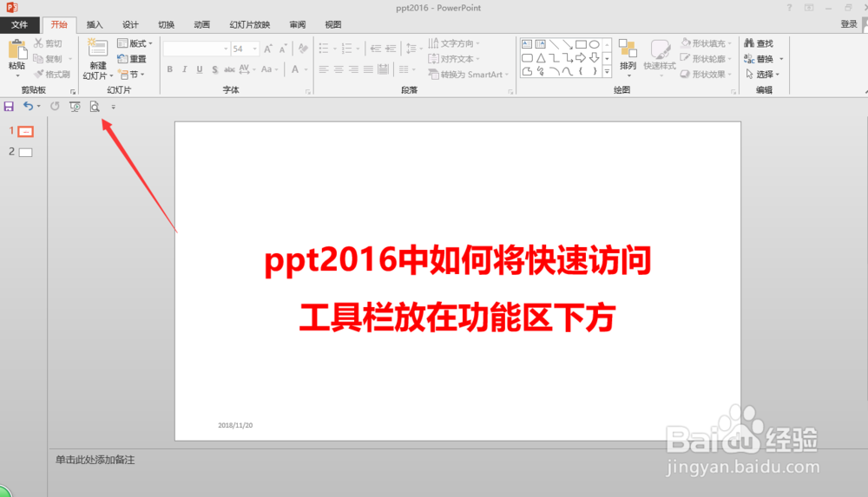Click the Format Painter (格式刷) brush
The width and height of the screenshot is (868, 497).
pyautogui.click(x=52, y=75)
